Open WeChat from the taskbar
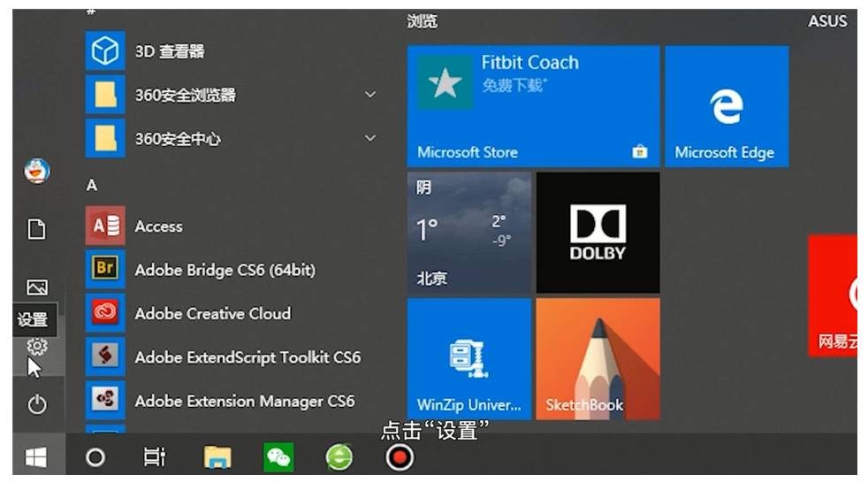 (278, 457)
